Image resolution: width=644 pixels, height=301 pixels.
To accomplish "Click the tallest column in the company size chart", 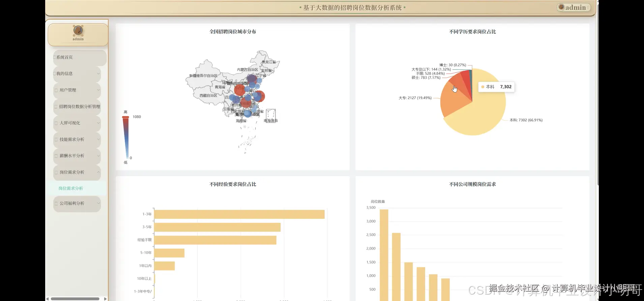I will point(384,255).
